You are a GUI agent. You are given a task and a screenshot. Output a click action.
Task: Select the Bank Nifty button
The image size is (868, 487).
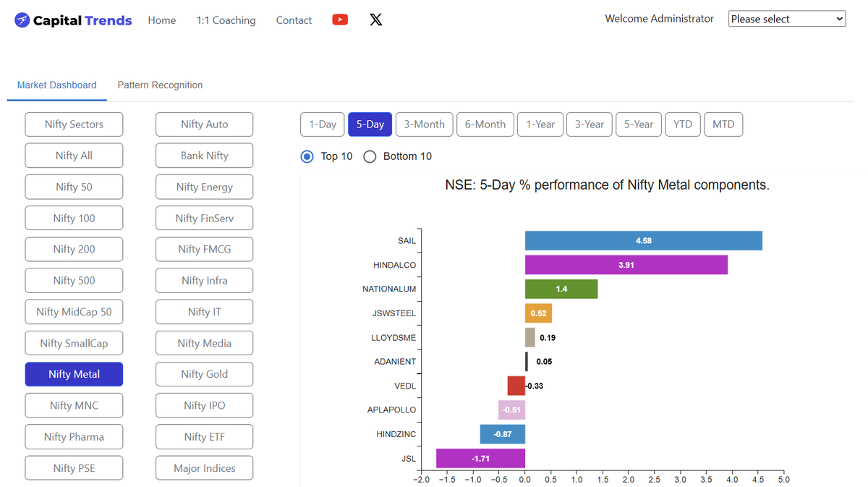click(205, 156)
